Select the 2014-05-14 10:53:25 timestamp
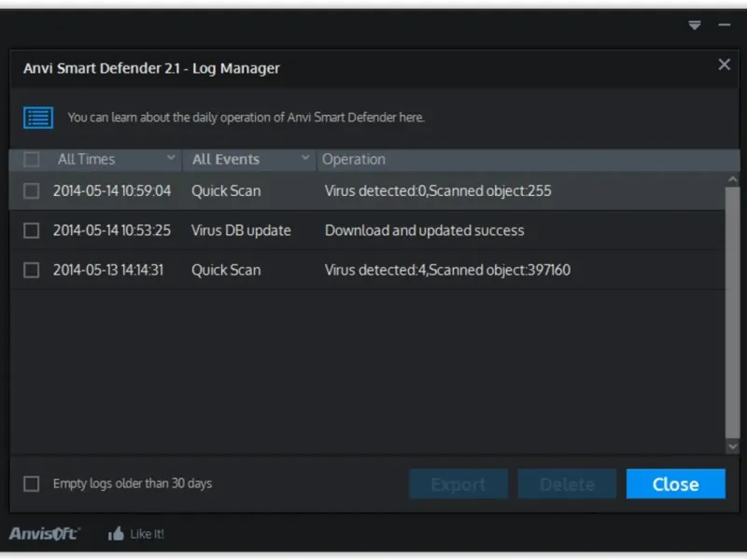Screen dimensions: 747x560 click(112, 231)
